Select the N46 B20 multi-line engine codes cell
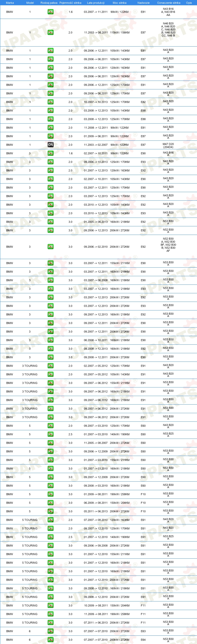The image size is (197, 644). (x=168, y=29)
